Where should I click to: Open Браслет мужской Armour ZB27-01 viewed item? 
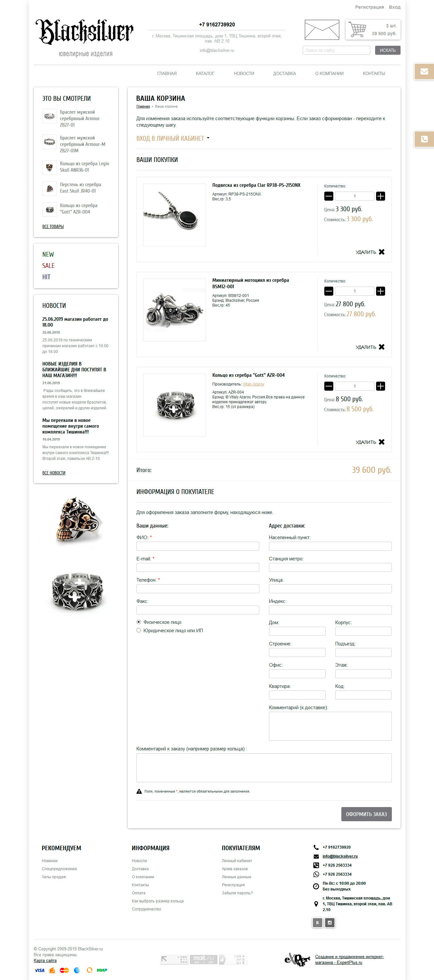pyautogui.click(x=76, y=118)
